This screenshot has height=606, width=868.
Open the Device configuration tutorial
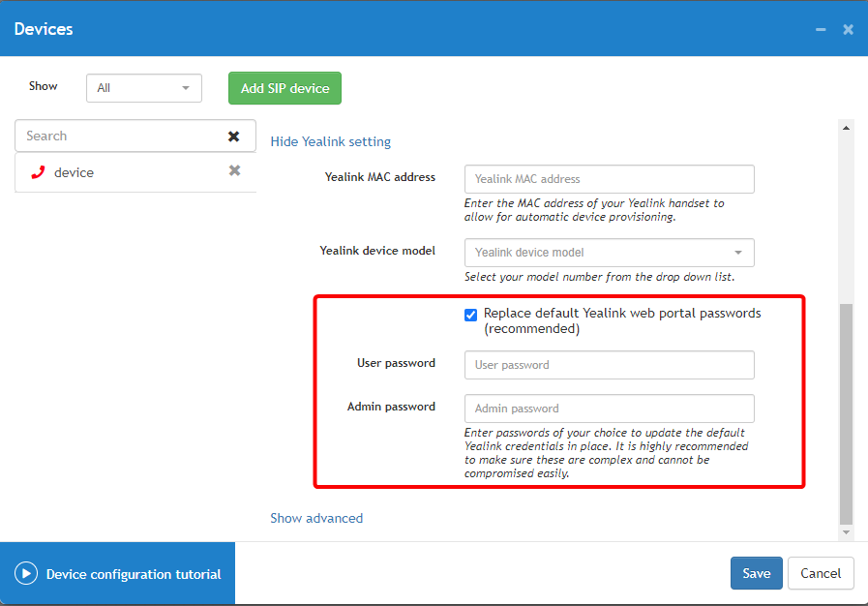117,573
